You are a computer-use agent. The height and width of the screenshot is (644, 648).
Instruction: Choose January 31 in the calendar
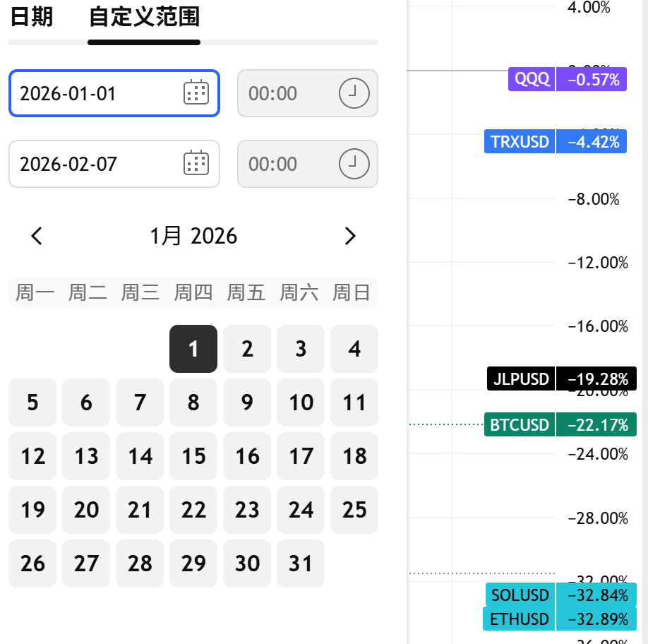click(x=301, y=563)
